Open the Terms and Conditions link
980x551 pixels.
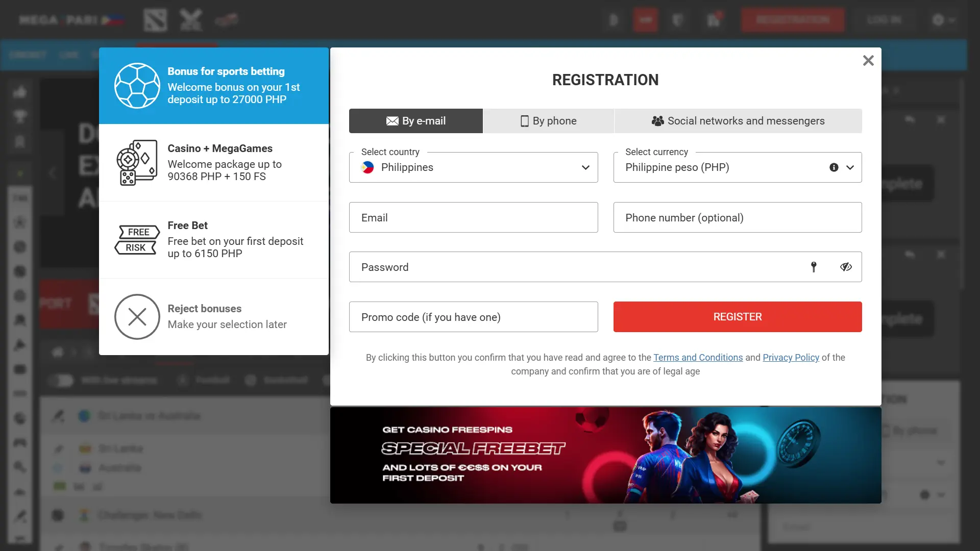pyautogui.click(x=698, y=357)
